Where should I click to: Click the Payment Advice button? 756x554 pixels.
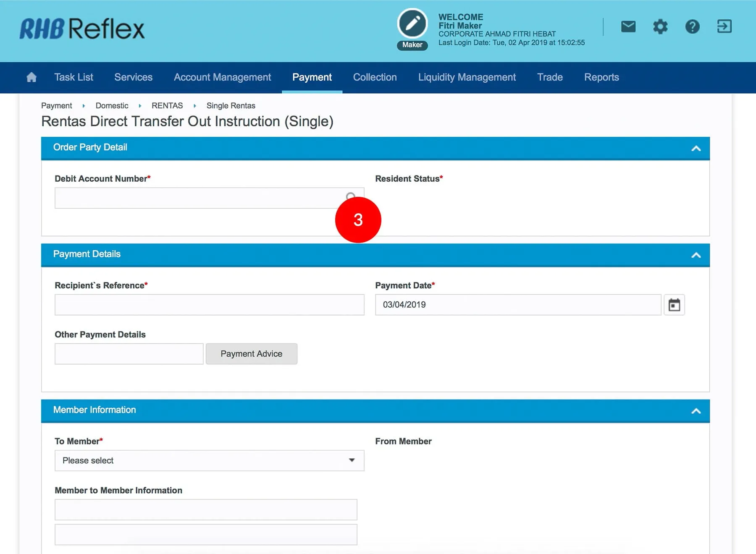click(251, 354)
